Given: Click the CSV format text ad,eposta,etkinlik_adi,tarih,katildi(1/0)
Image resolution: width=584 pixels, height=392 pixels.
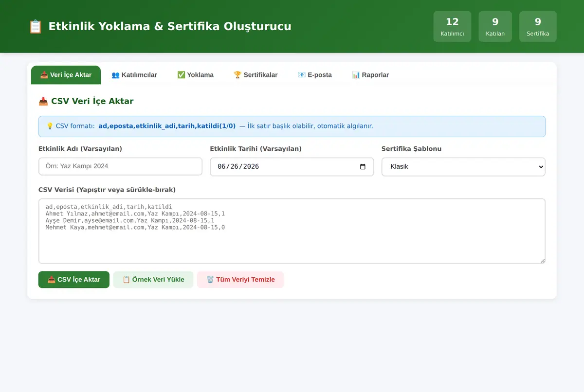Looking at the screenshot, I should [x=167, y=126].
